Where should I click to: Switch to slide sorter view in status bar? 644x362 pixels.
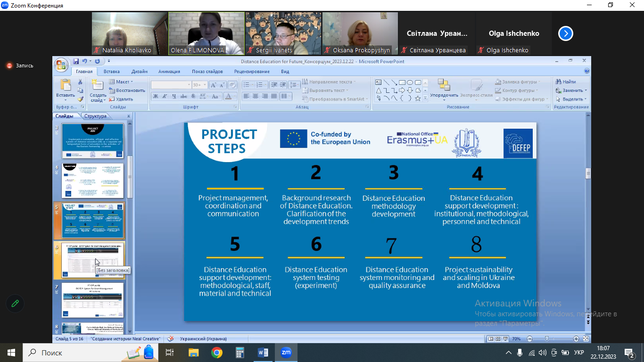coord(498,339)
